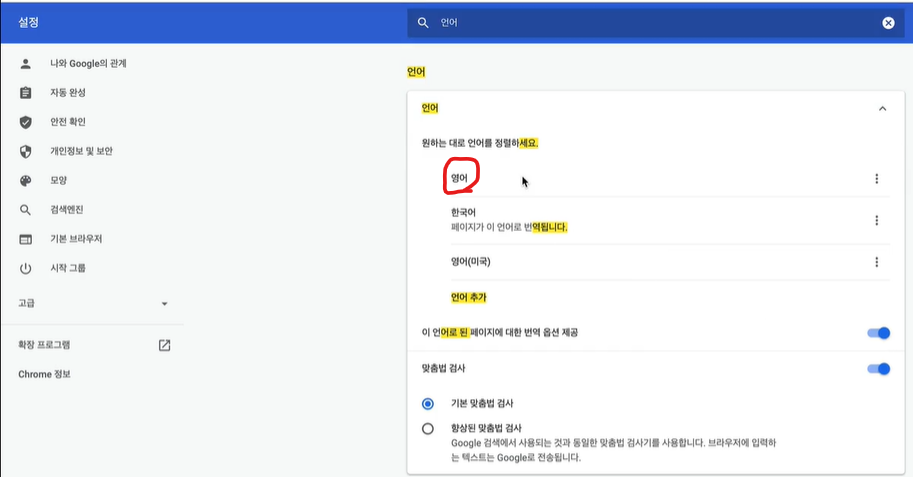The width and height of the screenshot is (913, 477).
Task: Clear the search field with the X button
Action: click(888, 23)
